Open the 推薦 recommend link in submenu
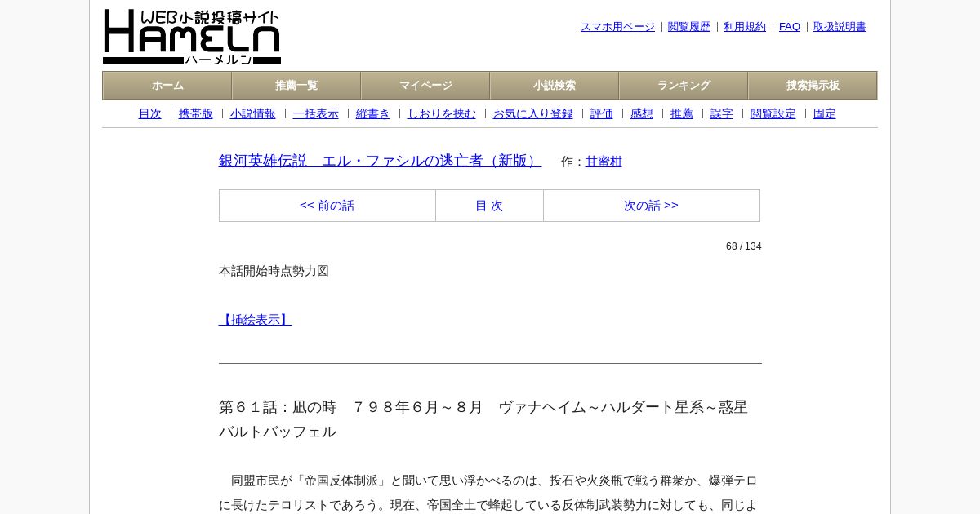The width and height of the screenshot is (980, 514). tap(682, 113)
